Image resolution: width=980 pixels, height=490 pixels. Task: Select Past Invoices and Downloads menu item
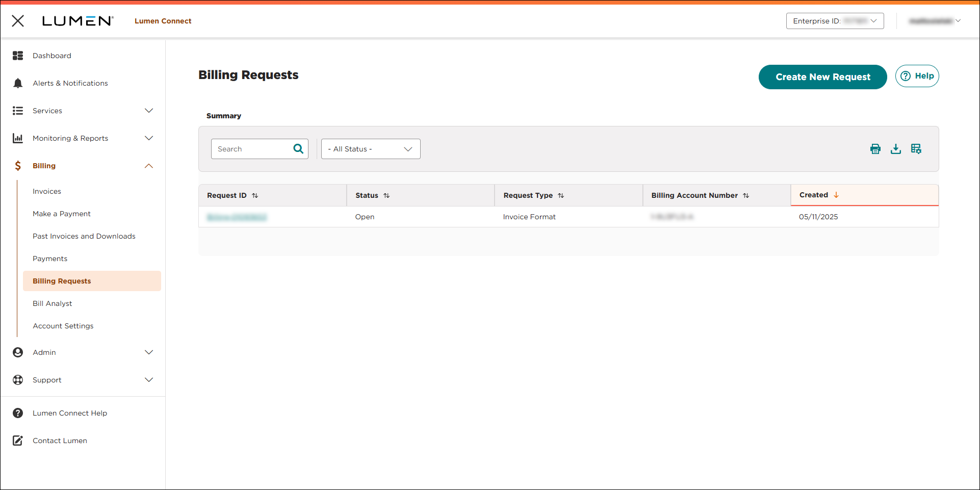click(x=84, y=236)
